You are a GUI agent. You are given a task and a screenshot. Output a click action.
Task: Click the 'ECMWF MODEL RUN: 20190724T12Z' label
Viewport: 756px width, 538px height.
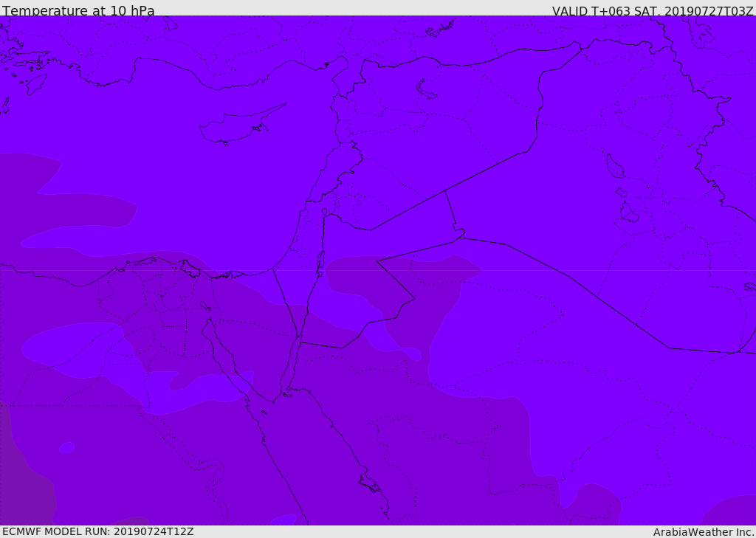(98, 532)
